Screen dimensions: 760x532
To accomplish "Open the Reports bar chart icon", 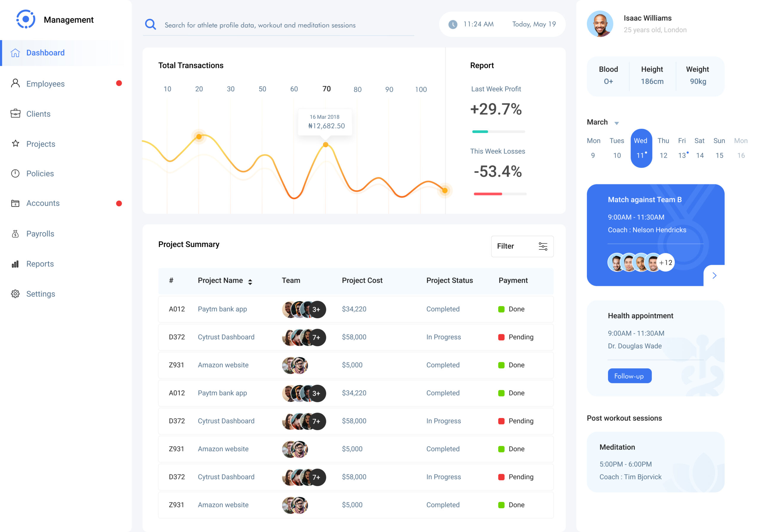I will [15, 264].
